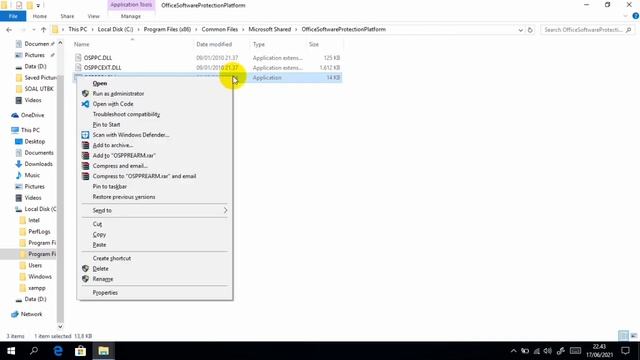Select the OSPPC.DLL file
The width and height of the screenshot is (640, 360).
pos(98,58)
